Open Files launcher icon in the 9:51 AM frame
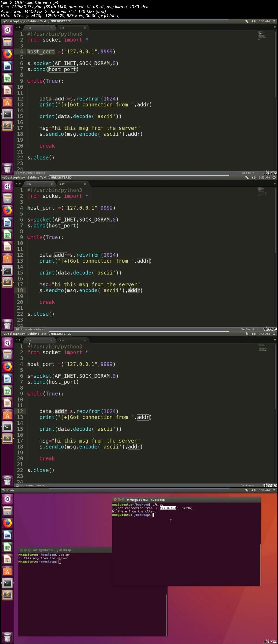 (7, 42)
